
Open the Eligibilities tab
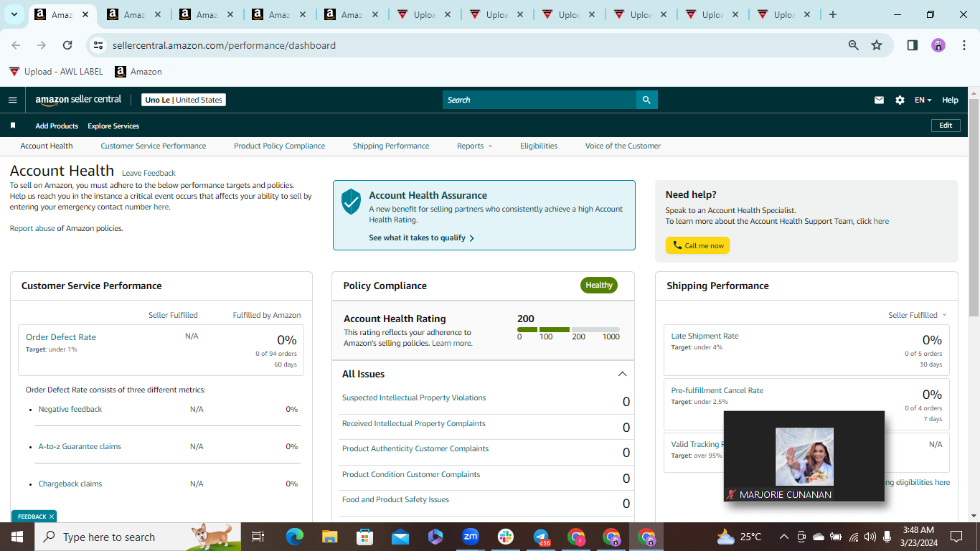539,146
